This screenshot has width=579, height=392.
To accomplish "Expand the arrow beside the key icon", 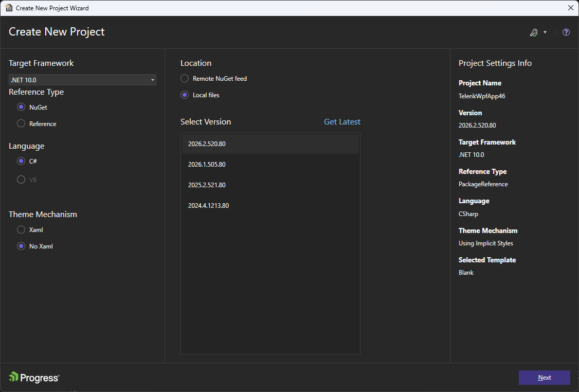I will 545,32.
